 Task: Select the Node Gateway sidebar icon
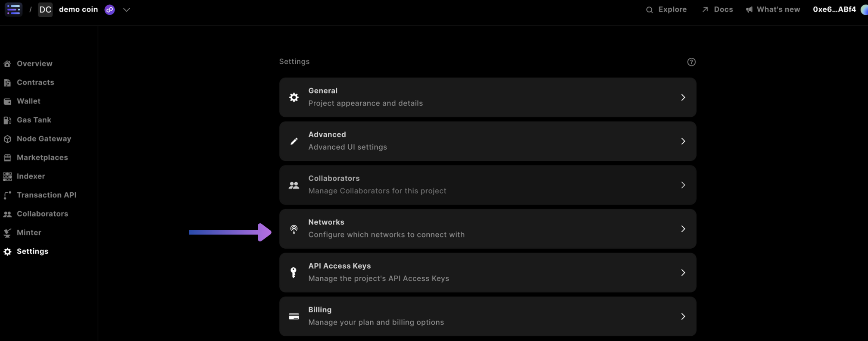7,138
